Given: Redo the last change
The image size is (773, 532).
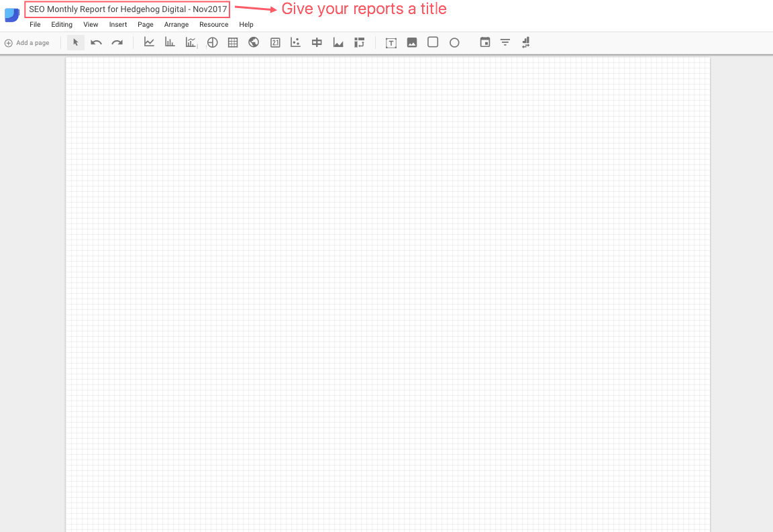Looking at the screenshot, I should (116, 42).
